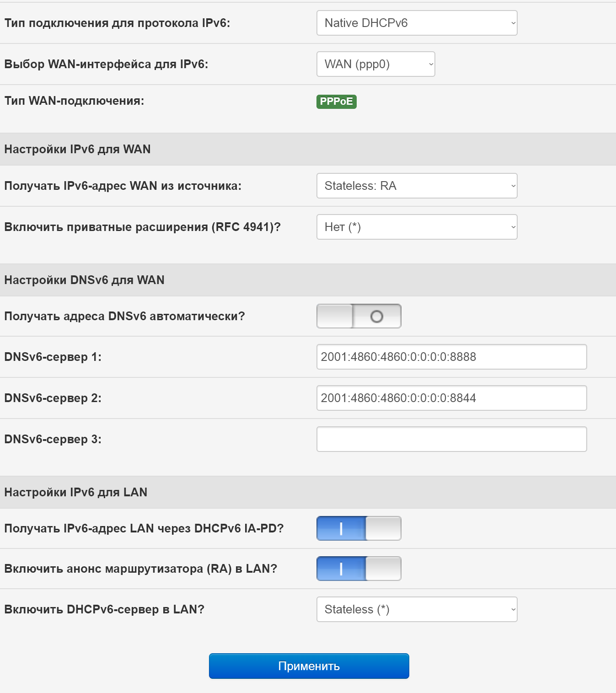Image resolution: width=616 pixels, height=693 pixels.
Task: Click the 'Настройки DNSv6 для WAN' section header
Action: coord(84,280)
